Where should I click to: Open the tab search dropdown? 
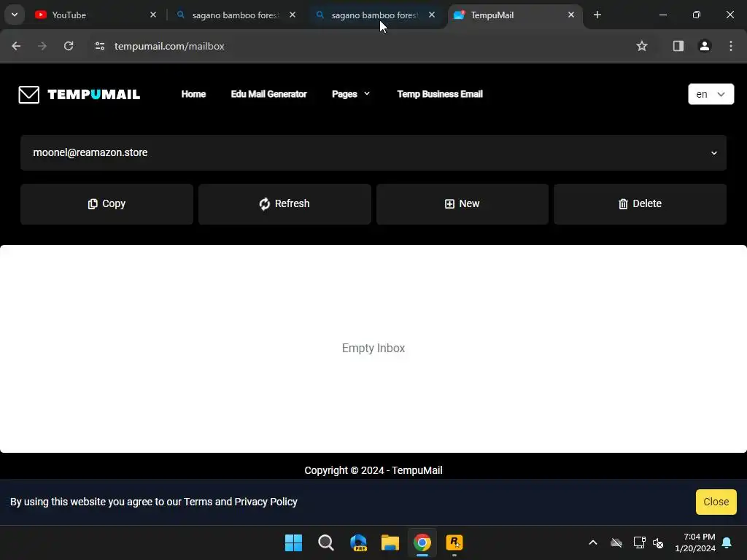tap(15, 15)
